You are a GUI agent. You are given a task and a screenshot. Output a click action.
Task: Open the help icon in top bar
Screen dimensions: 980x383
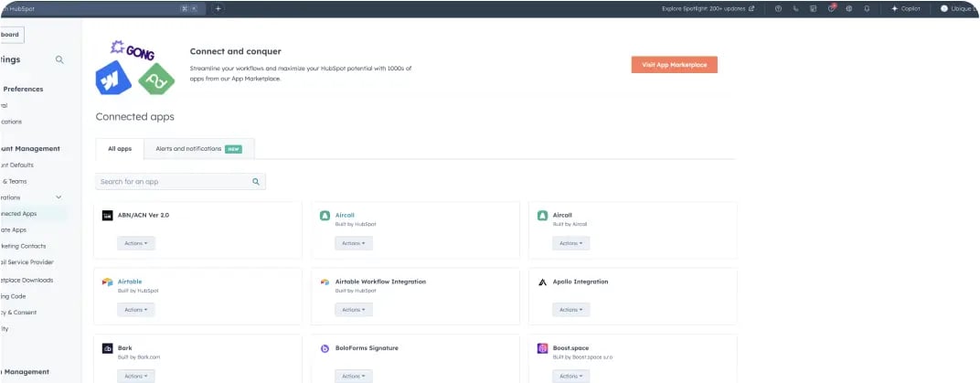click(x=778, y=8)
